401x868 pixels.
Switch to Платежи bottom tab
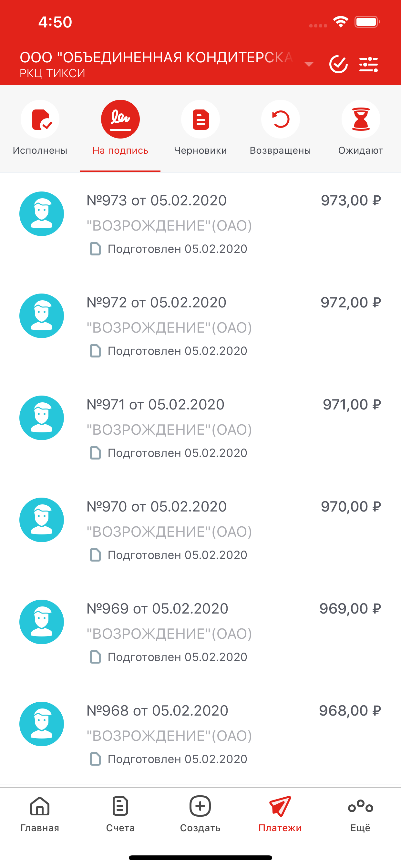[280, 814]
